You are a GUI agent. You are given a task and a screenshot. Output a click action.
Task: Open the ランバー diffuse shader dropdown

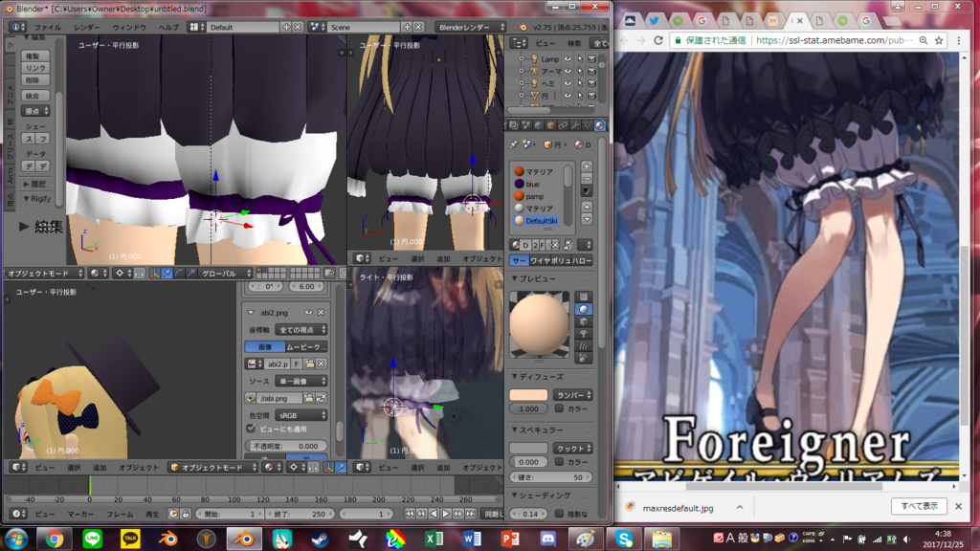(x=573, y=395)
